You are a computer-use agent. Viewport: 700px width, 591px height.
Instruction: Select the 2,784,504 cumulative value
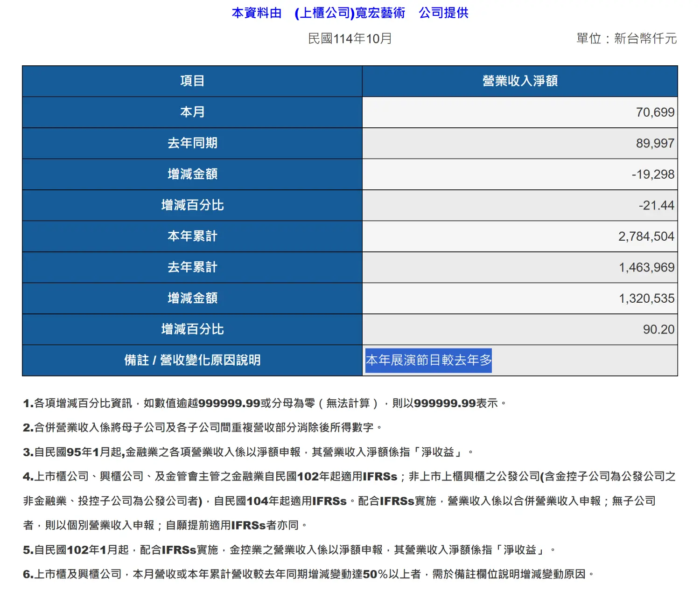[646, 236]
